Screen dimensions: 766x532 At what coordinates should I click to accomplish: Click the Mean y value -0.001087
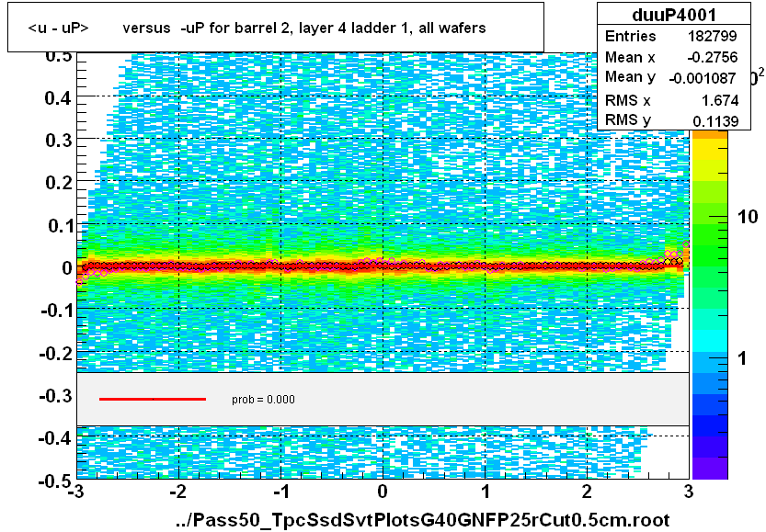(x=703, y=78)
